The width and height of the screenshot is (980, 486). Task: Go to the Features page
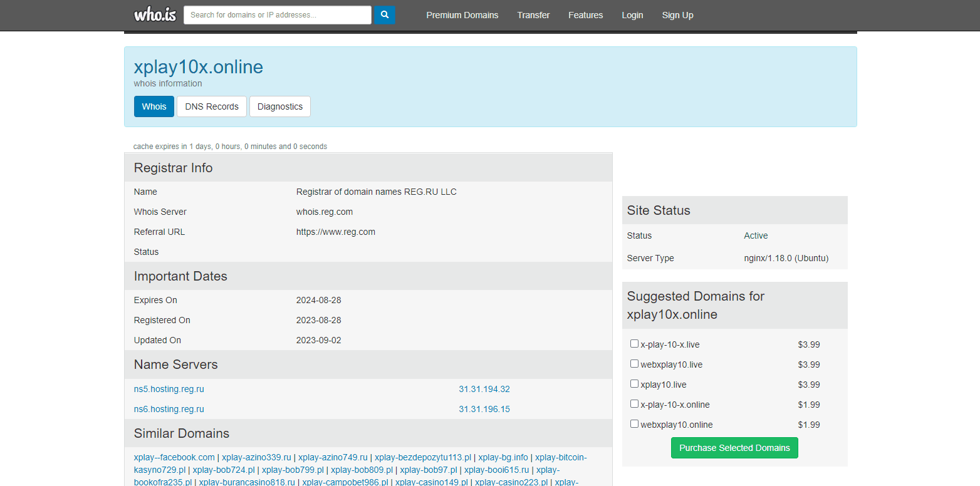coord(585,15)
